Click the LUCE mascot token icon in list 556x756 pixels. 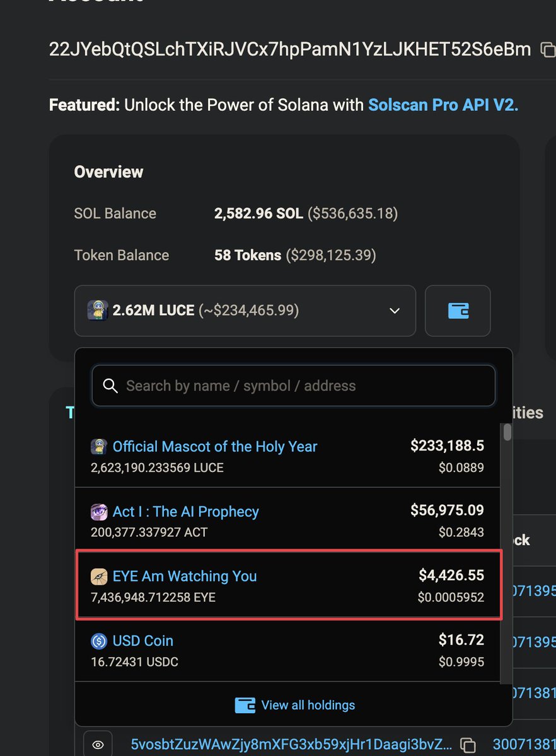tap(99, 447)
